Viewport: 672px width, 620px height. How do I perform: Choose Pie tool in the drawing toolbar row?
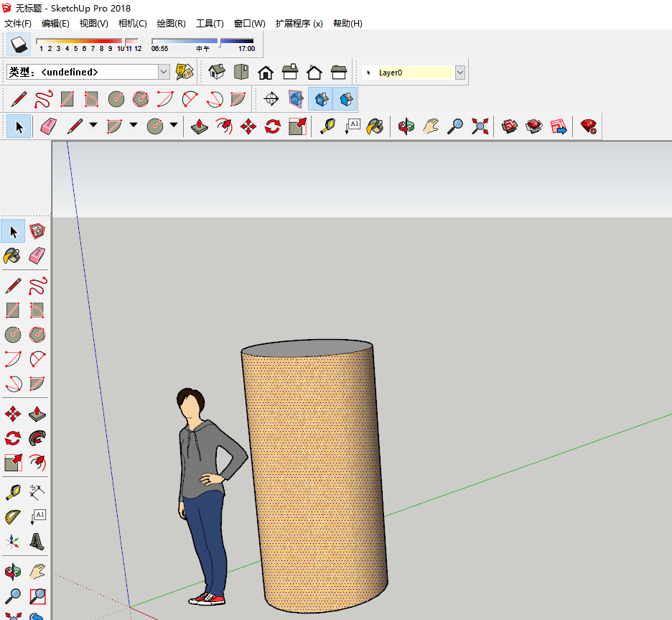(238, 99)
